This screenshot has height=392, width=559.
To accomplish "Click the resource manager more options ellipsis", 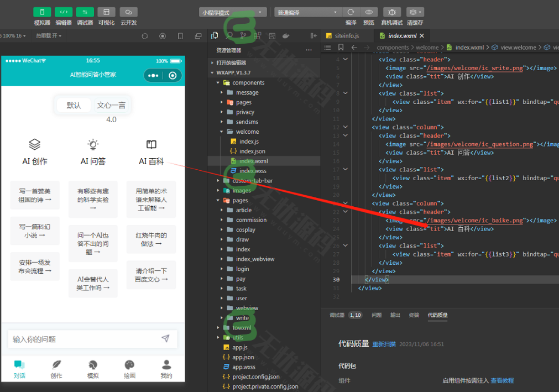I will (309, 50).
